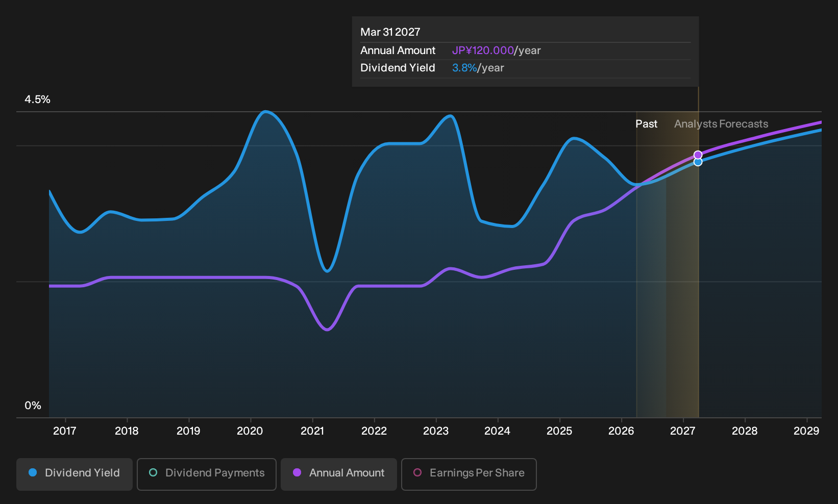This screenshot has height=504, width=838.
Task: Click the Analysts Forecasts region label
Action: 721,124
